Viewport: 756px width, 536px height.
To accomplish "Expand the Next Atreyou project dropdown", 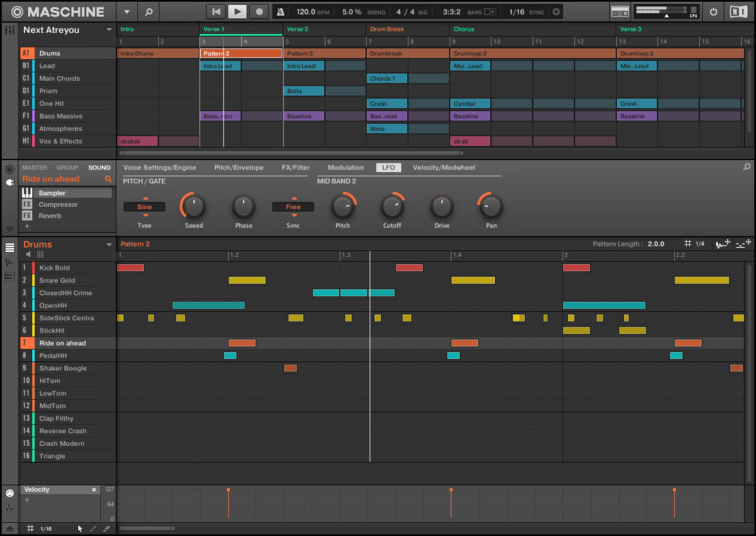I will (109, 30).
